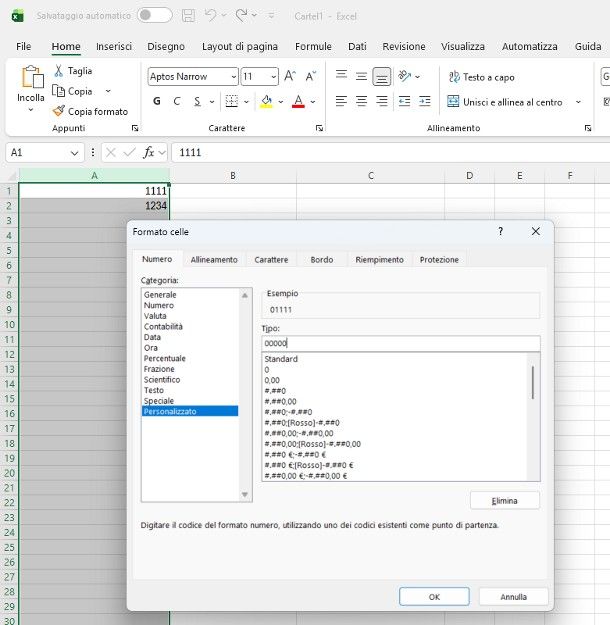The width and height of the screenshot is (610, 625).
Task: Click the Elimina button
Action: coord(505,501)
